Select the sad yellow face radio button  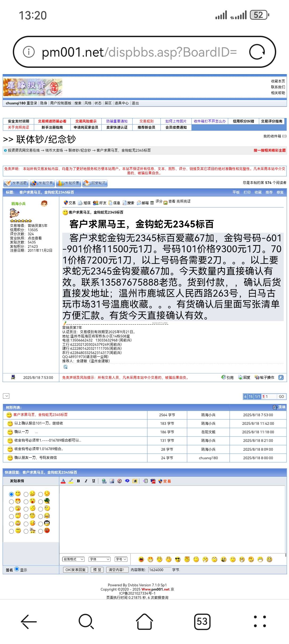11,531
